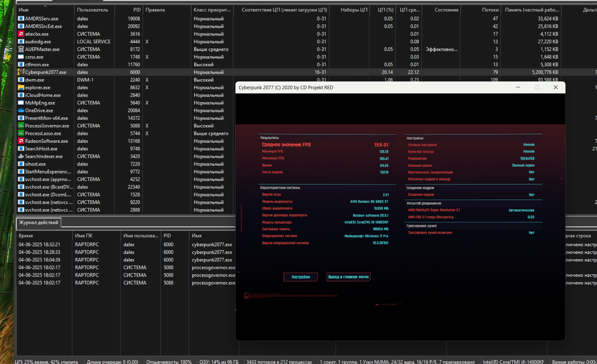Select the svchost.exe (BcastDV... icon

tap(21, 187)
